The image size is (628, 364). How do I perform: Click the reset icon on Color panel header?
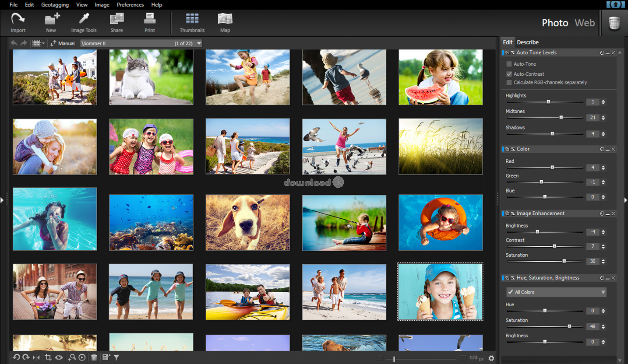point(513,149)
